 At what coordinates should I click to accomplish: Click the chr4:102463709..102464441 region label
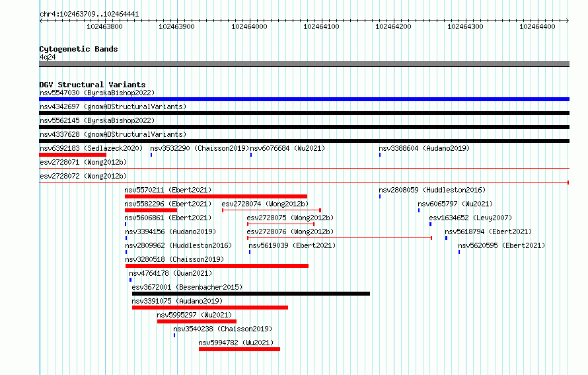pos(89,15)
